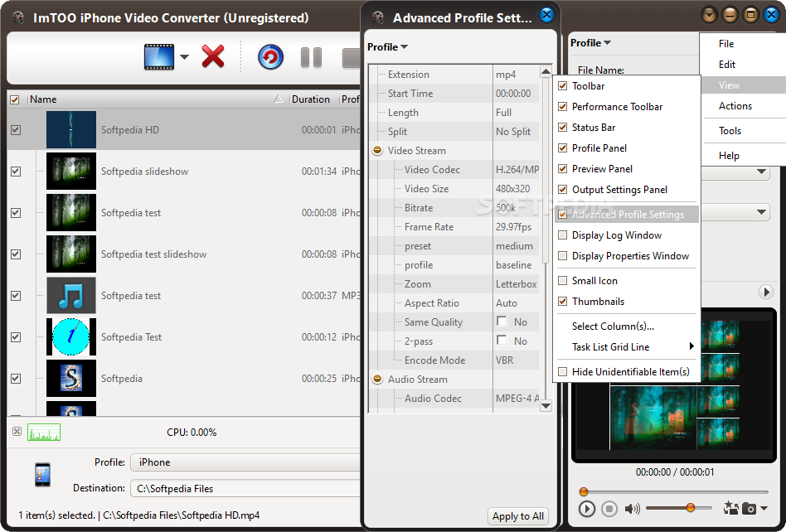The width and height of the screenshot is (786, 532).
Task: Toggle the Same Quality checkbox
Action: 502,321
